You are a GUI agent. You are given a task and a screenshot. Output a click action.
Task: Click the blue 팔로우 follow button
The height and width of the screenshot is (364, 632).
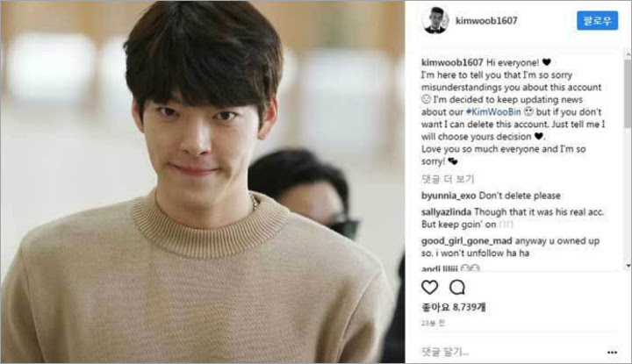(597, 20)
